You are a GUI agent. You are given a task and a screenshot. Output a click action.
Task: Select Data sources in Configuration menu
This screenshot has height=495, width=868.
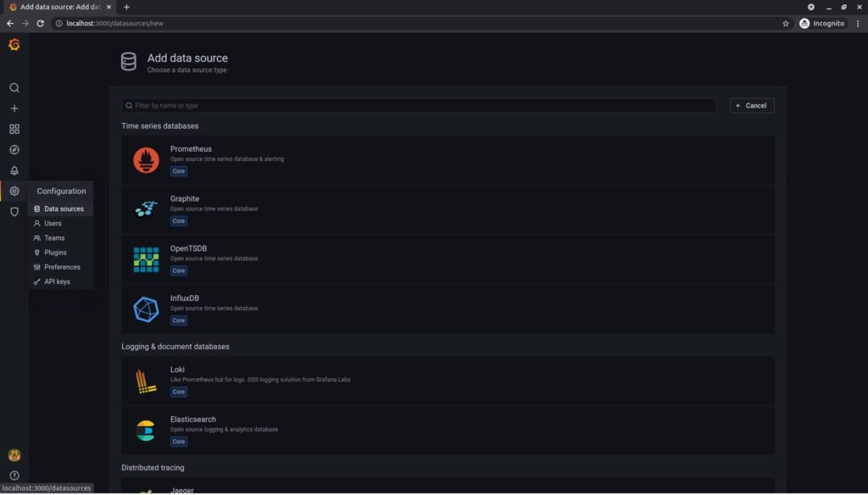tap(64, 209)
